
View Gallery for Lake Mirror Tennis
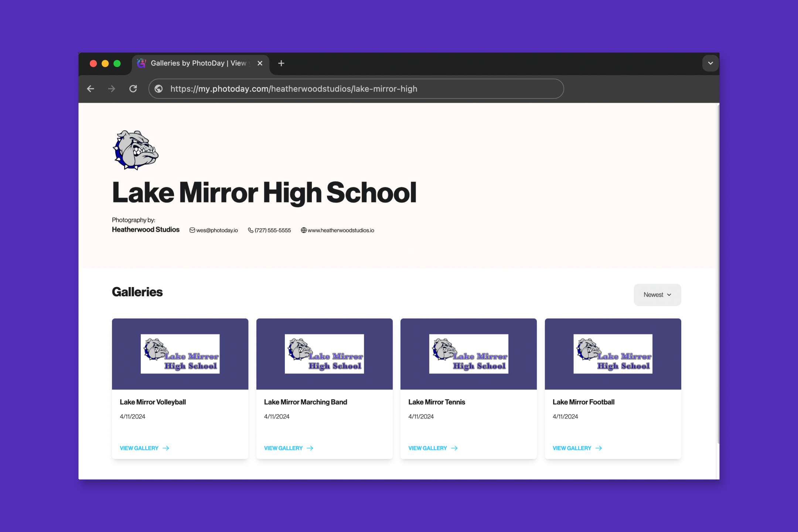(433, 448)
